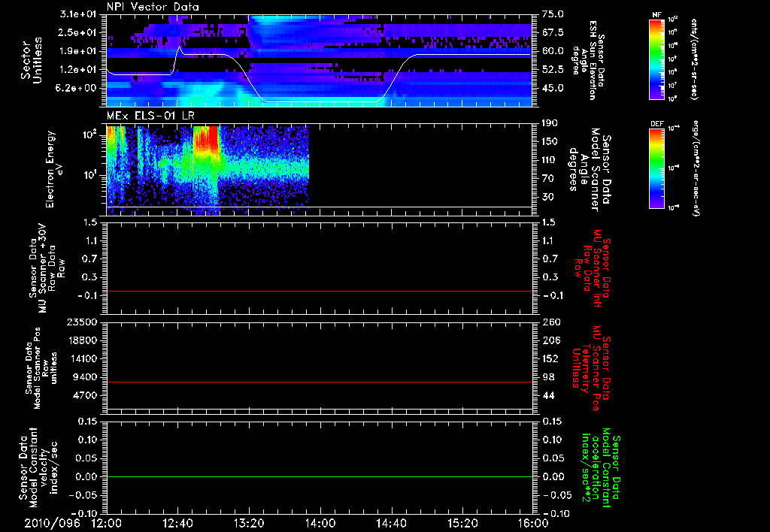Viewport: 770px width, 532px height.
Task: Click the NF heading above the color bar
Action: 656,15
